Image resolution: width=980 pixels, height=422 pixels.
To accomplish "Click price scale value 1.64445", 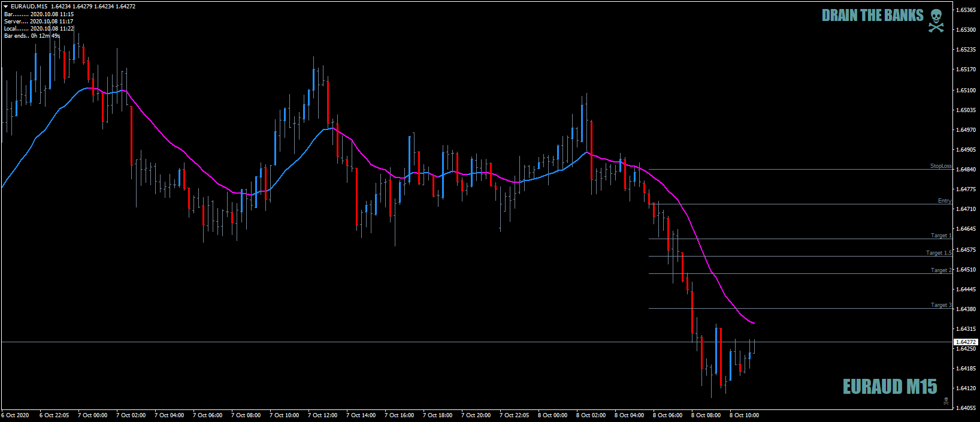I will (x=966, y=290).
